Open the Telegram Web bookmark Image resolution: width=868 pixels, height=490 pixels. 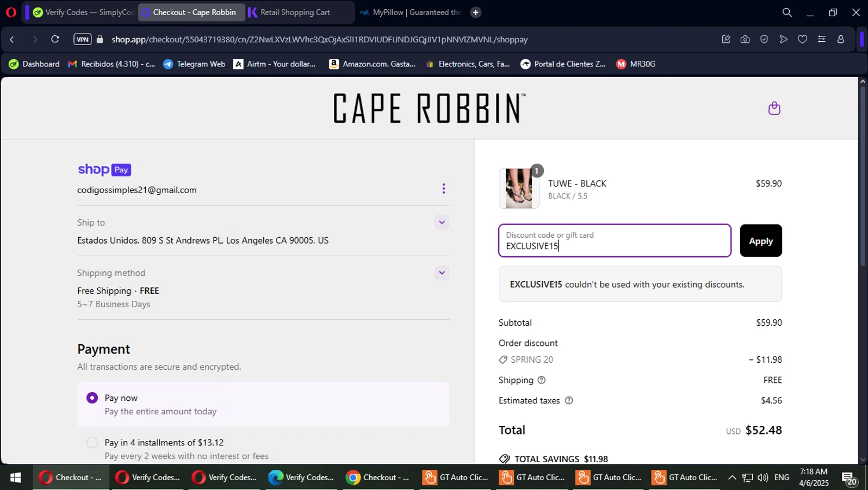(194, 64)
